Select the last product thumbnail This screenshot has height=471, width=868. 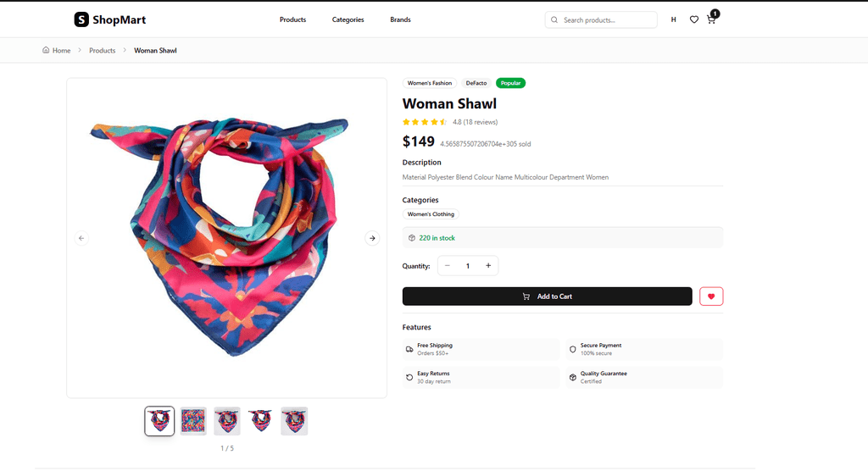294,421
